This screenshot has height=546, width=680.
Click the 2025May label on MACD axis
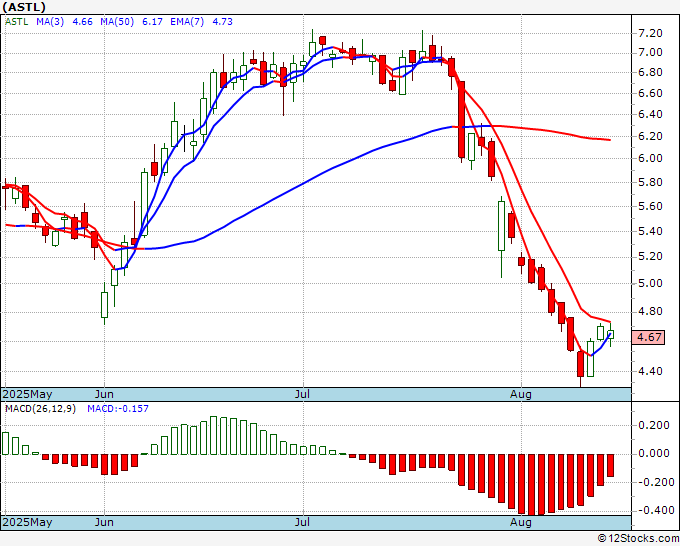point(27,522)
